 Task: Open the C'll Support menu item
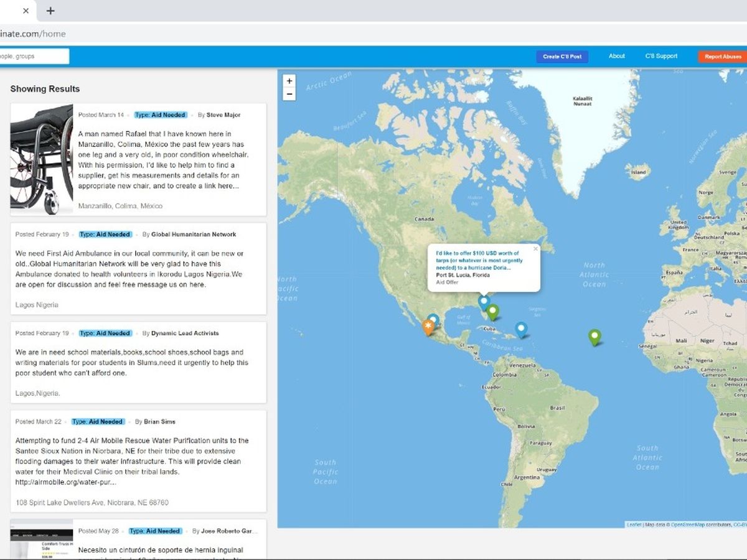[x=661, y=56]
